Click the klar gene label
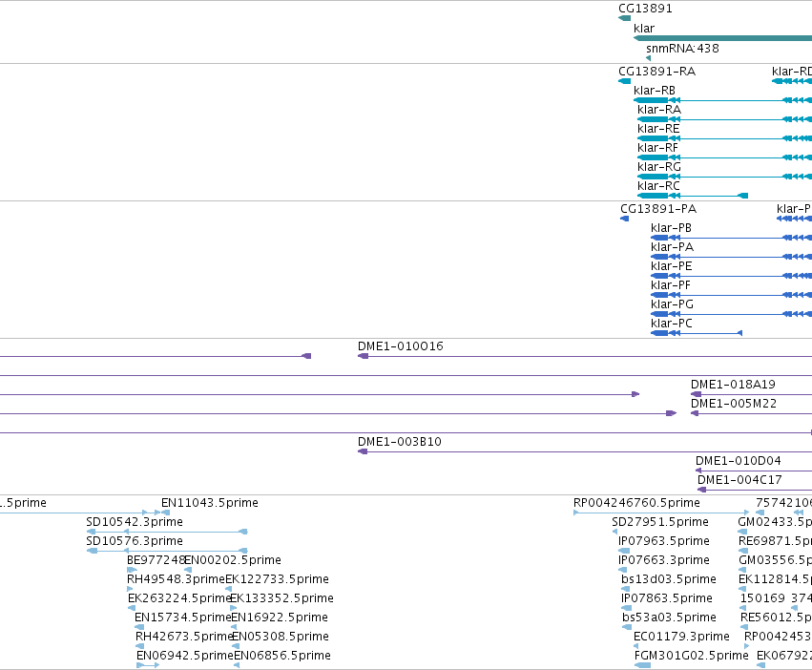 [644, 29]
